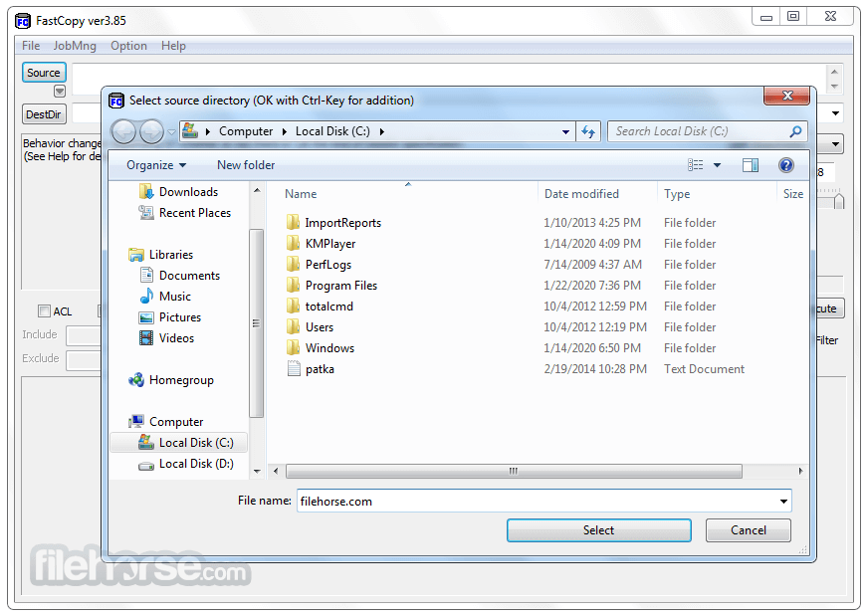Toggle the preview pane
This screenshot has width=867, height=616.
point(751,164)
